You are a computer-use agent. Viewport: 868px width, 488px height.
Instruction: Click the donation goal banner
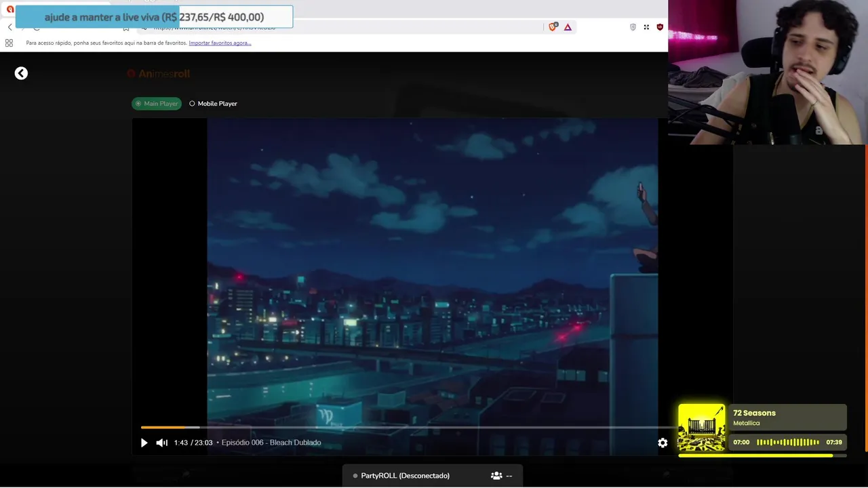click(154, 17)
